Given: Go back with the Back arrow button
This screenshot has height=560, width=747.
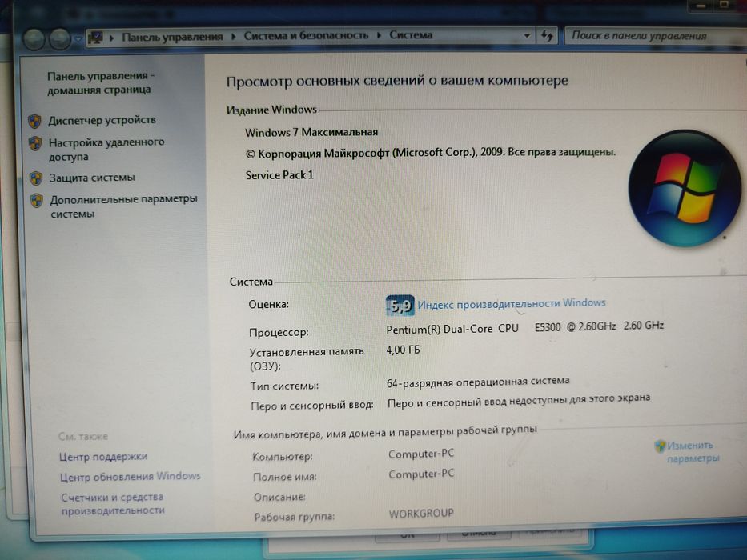Looking at the screenshot, I should (34, 39).
